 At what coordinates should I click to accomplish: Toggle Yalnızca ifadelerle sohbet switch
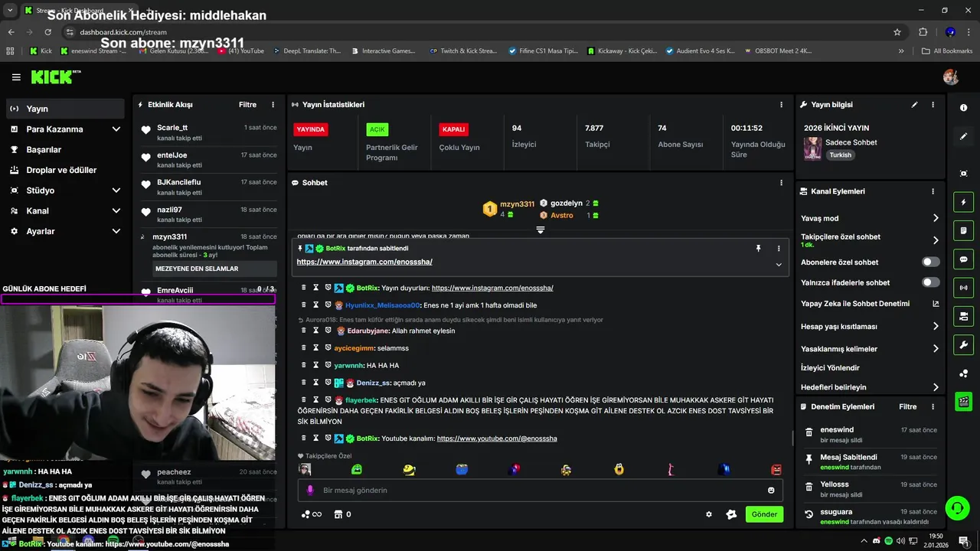tap(931, 282)
